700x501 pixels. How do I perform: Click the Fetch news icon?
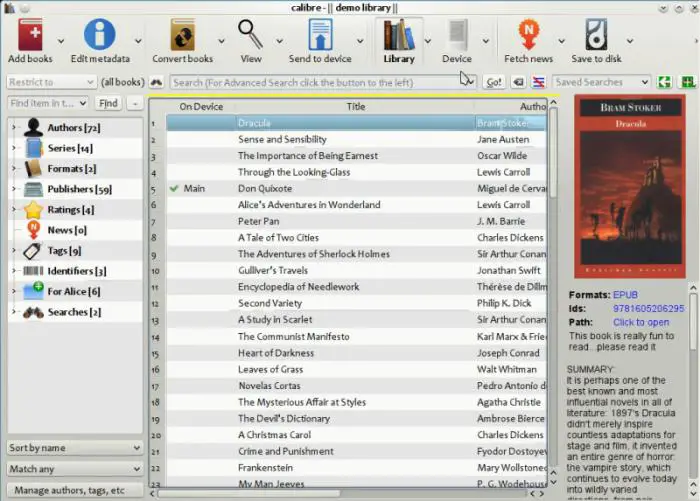(528, 34)
